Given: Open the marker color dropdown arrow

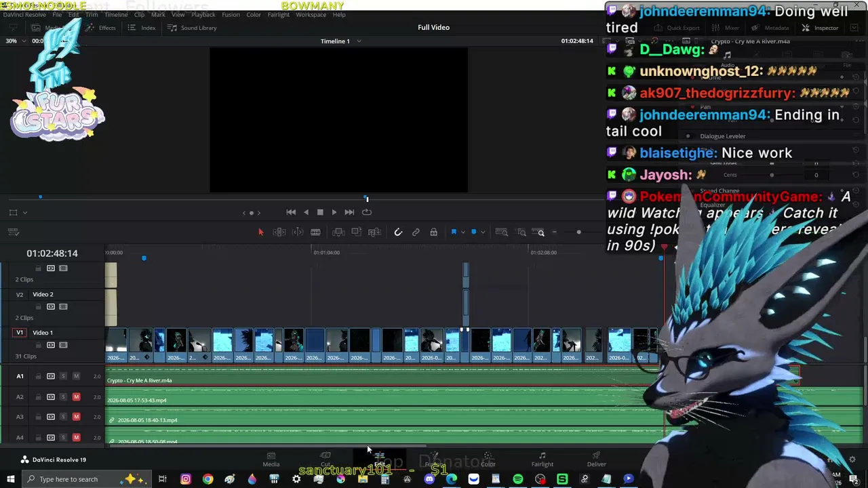Looking at the screenshot, I should pos(482,232).
